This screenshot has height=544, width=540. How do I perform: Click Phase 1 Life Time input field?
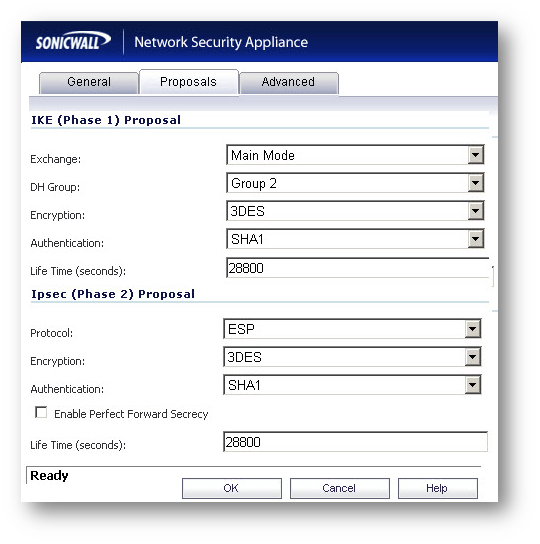point(357,268)
